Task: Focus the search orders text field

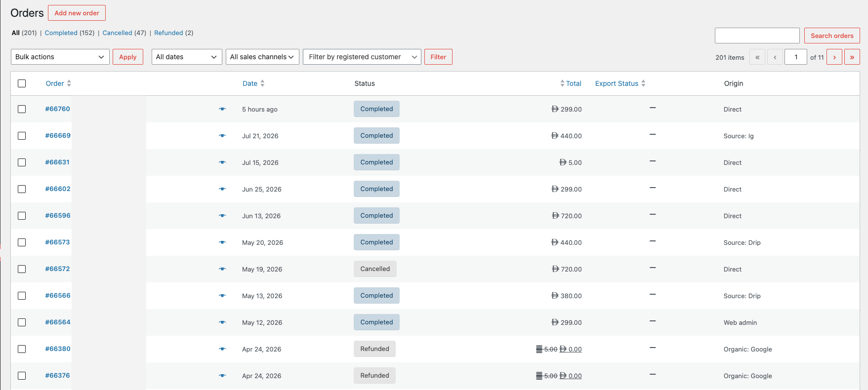Action: click(757, 36)
